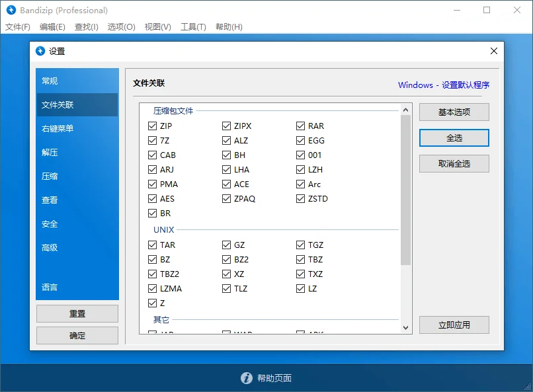Toggle the 7Z checkbox
533x392 pixels.
coord(151,140)
